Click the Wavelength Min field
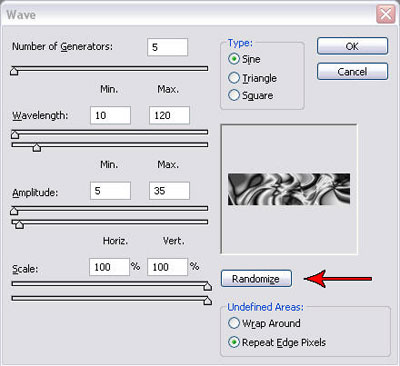The width and height of the screenshot is (400, 366). click(110, 115)
